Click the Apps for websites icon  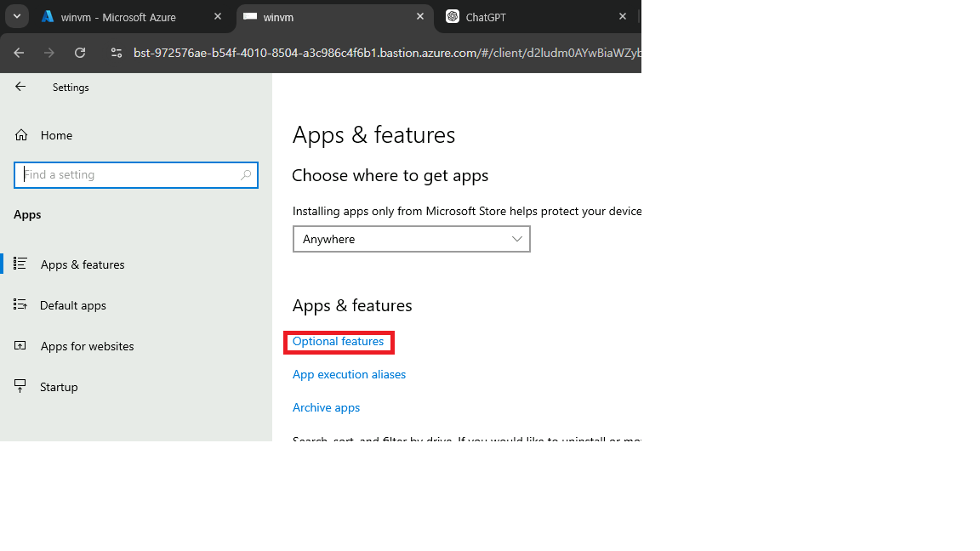(20, 345)
